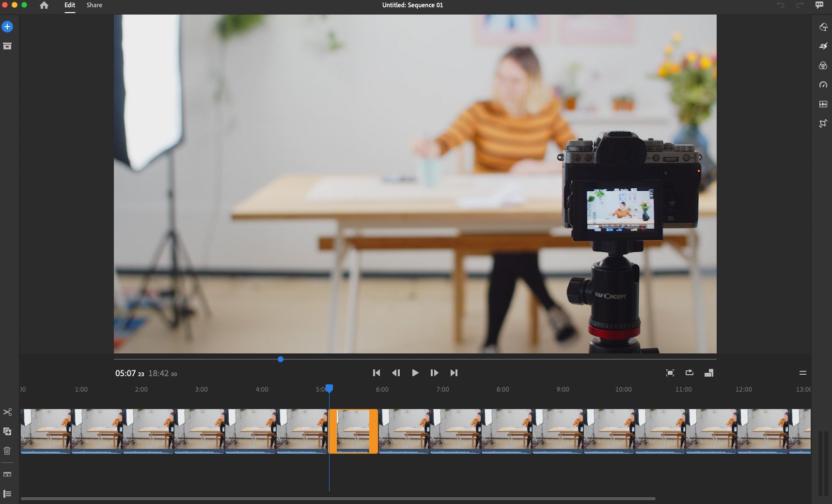Click the preview scrubber handle
This screenshot has width=832, height=504.
[x=281, y=359]
